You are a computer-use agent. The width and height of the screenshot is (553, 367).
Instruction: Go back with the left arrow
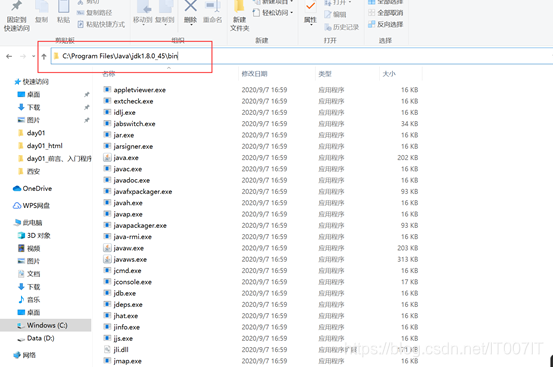9,56
